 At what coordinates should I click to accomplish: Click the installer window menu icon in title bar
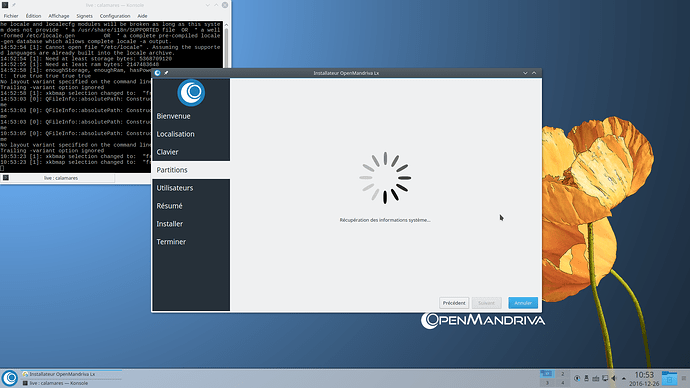[x=158, y=73]
